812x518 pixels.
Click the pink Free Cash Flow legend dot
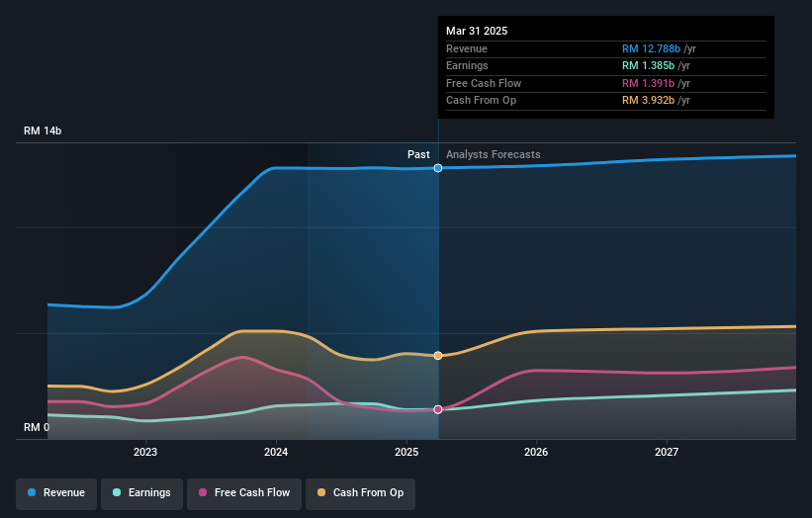(x=203, y=492)
